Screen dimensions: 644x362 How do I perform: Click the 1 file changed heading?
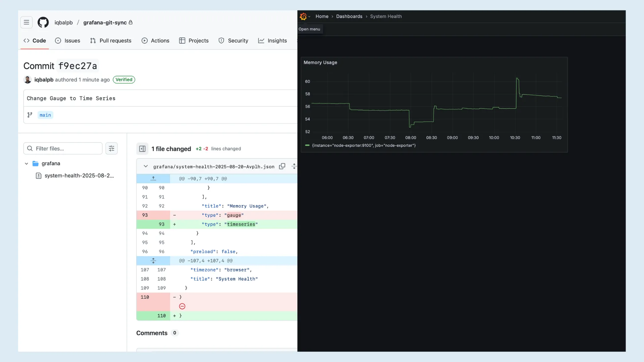click(x=171, y=149)
